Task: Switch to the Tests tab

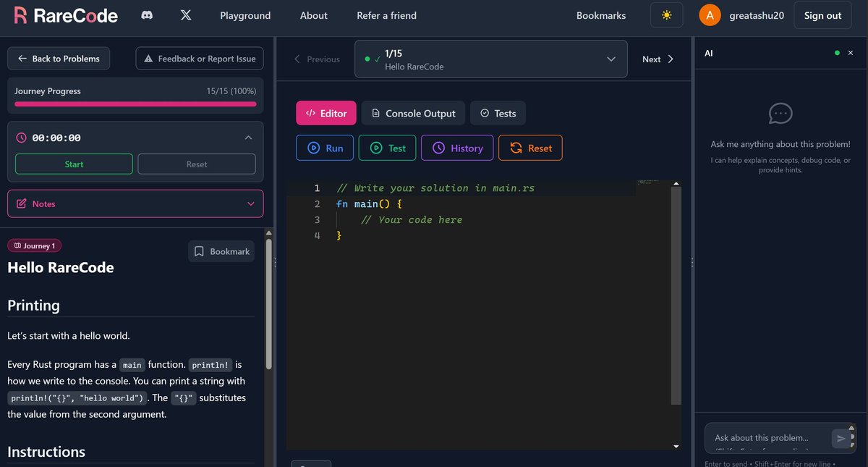Action: point(498,113)
